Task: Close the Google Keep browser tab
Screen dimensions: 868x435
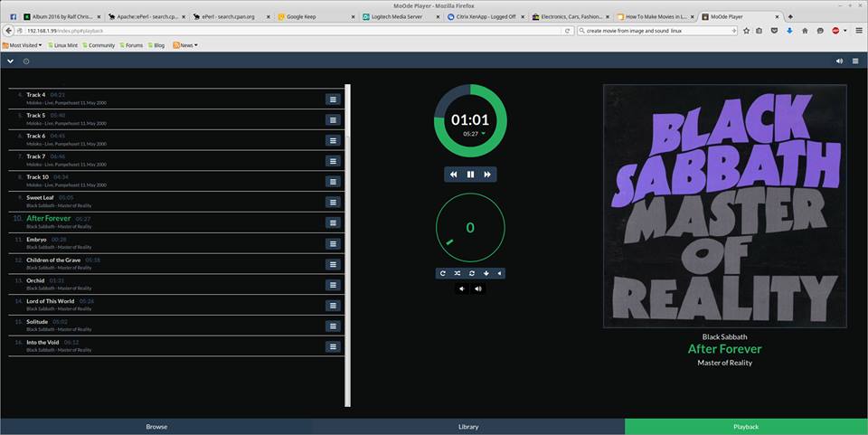Action: point(354,16)
